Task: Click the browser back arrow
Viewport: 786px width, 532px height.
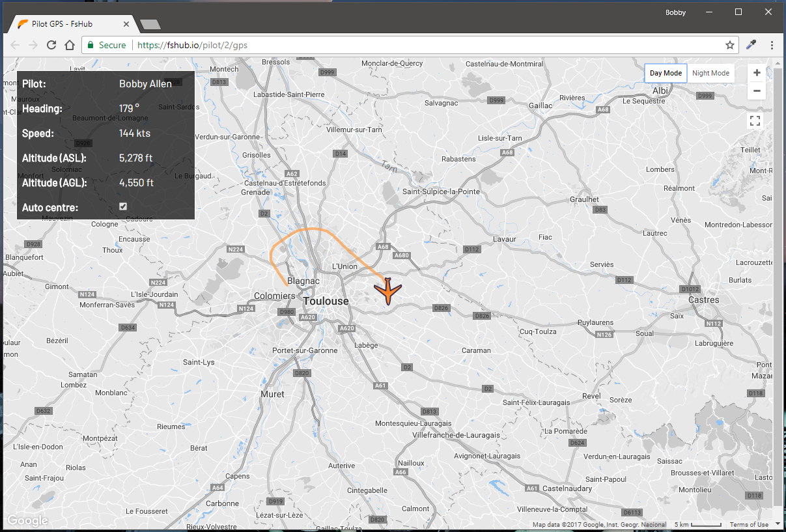Action: [16, 45]
